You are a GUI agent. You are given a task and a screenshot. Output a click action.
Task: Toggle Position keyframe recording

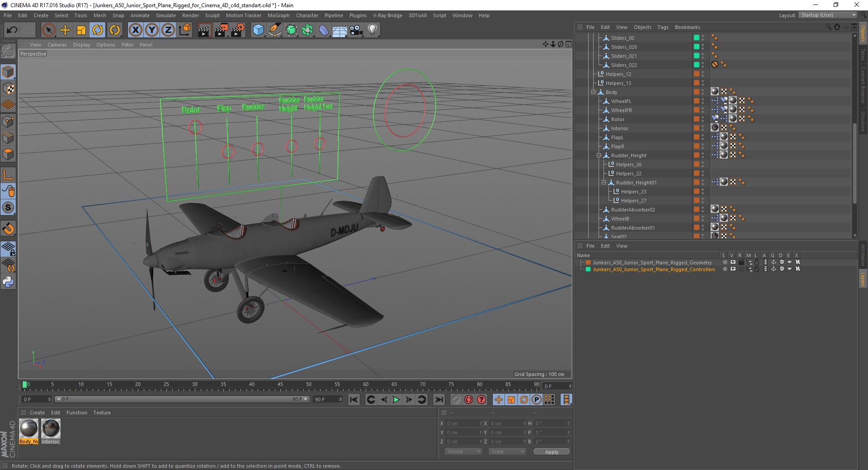pyautogui.click(x=498, y=399)
